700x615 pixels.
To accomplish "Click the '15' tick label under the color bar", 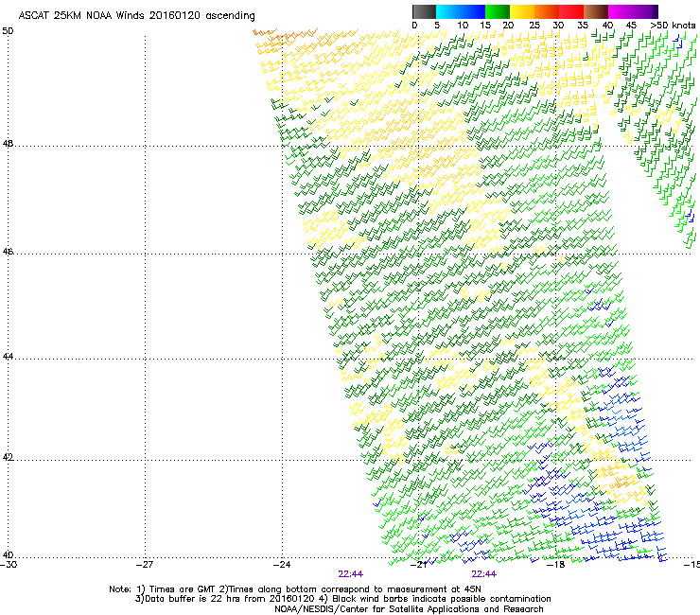I will click(x=485, y=26).
